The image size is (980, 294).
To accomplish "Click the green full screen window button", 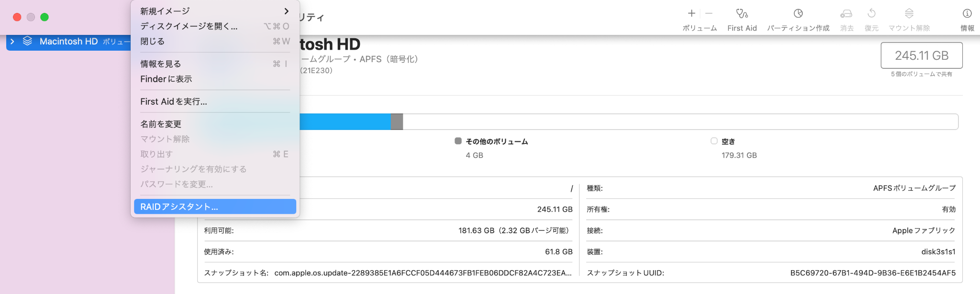I will coord(45,17).
